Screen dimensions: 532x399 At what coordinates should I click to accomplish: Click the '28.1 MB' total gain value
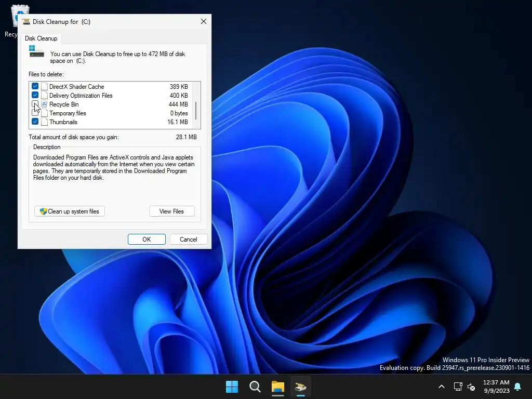pyautogui.click(x=187, y=137)
